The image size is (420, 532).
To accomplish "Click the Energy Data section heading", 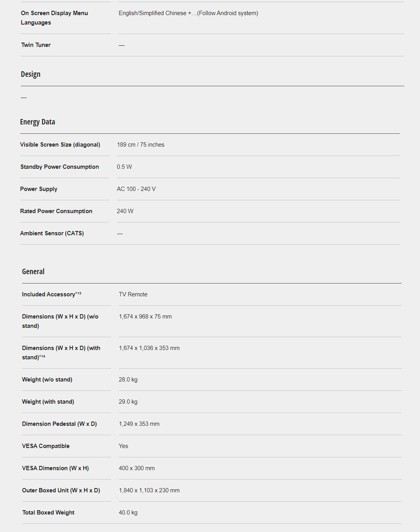I will [x=38, y=122].
